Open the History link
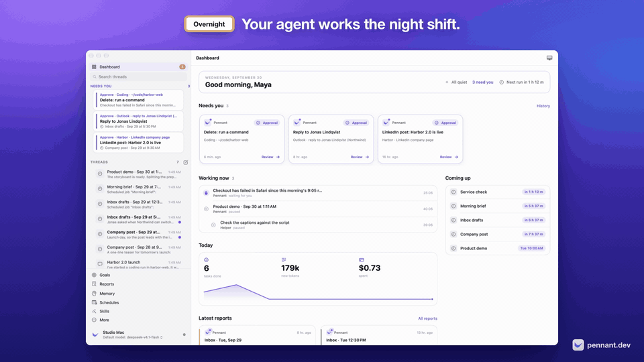The image size is (644, 362). pyautogui.click(x=543, y=106)
